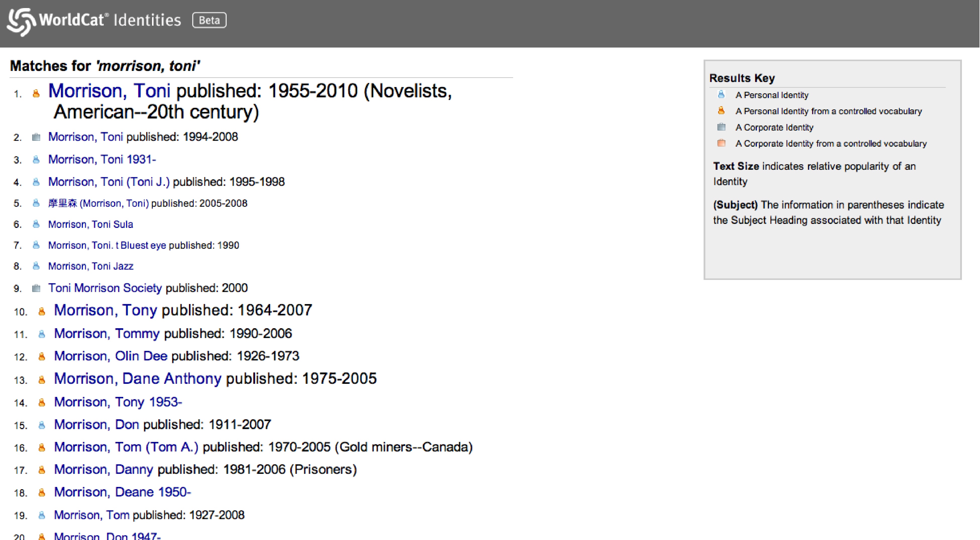Open Morrison, Don published 1911-2007 link
Image resolution: width=980 pixels, height=540 pixels.
coord(97,424)
